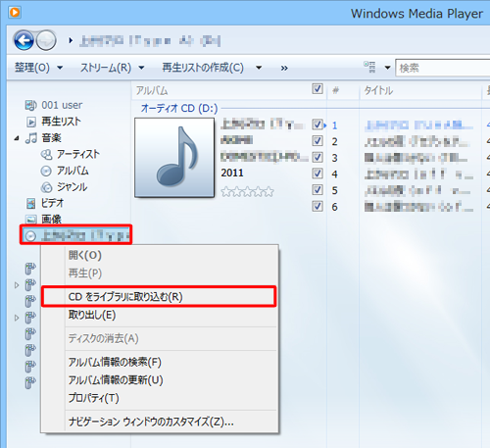Uncheck track 6 checkbox
The height and width of the screenshot is (448, 490).
pyautogui.click(x=318, y=206)
